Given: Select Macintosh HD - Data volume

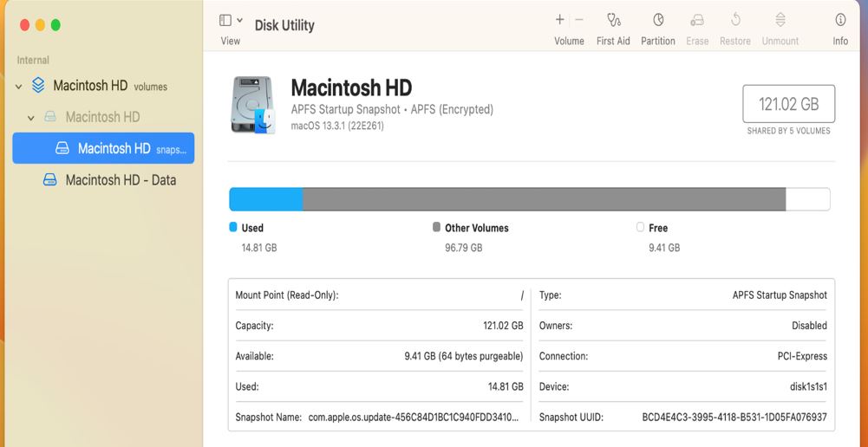Looking at the screenshot, I should [x=120, y=180].
